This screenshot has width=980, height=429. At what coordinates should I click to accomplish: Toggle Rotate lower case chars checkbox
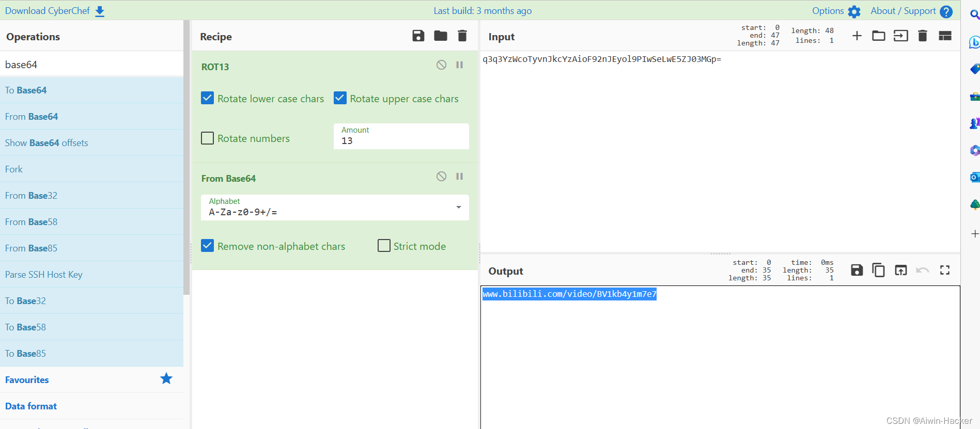[x=207, y=98]
